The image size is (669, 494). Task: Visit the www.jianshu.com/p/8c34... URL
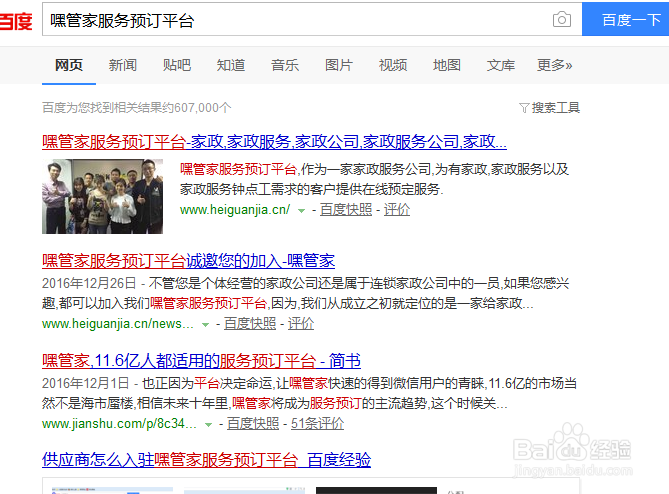pyautogui.click(x=119, y=424)
